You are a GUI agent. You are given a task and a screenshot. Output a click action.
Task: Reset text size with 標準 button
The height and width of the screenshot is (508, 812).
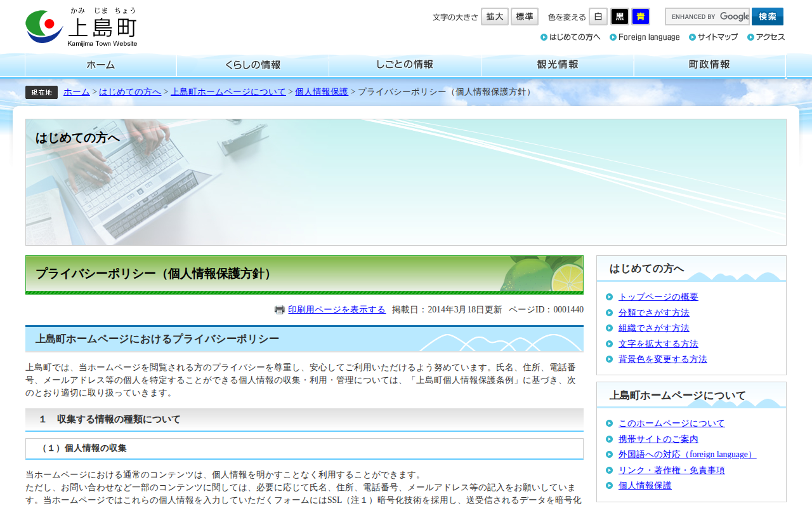pyautogui.click(x=525, y=17)
